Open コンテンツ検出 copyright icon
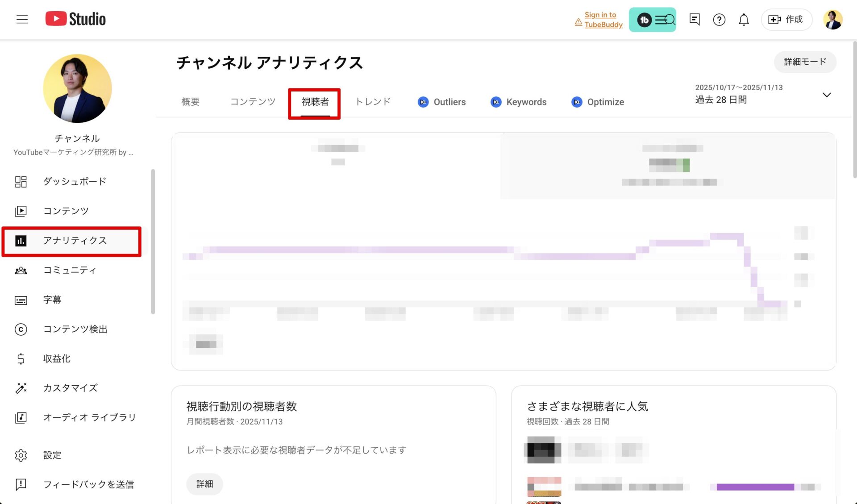857x504 pixels. pos(21,329)
